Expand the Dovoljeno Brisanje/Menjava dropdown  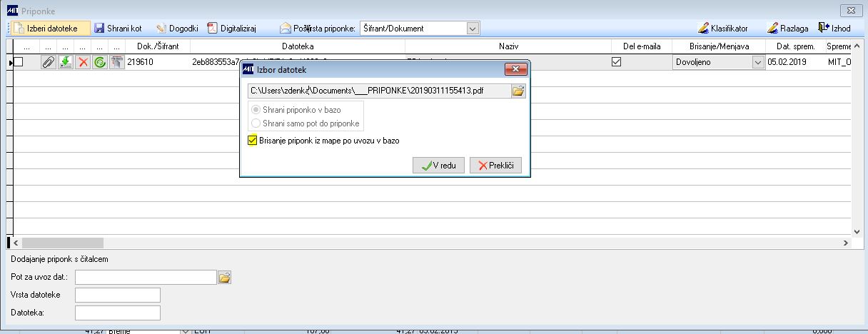click(x=758, y=62)
